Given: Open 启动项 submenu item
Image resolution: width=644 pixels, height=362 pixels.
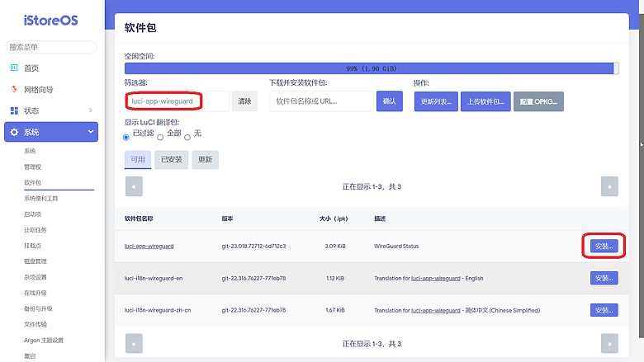Looking at the screenshot, I should pyautogui.click(x=32, y=214).
